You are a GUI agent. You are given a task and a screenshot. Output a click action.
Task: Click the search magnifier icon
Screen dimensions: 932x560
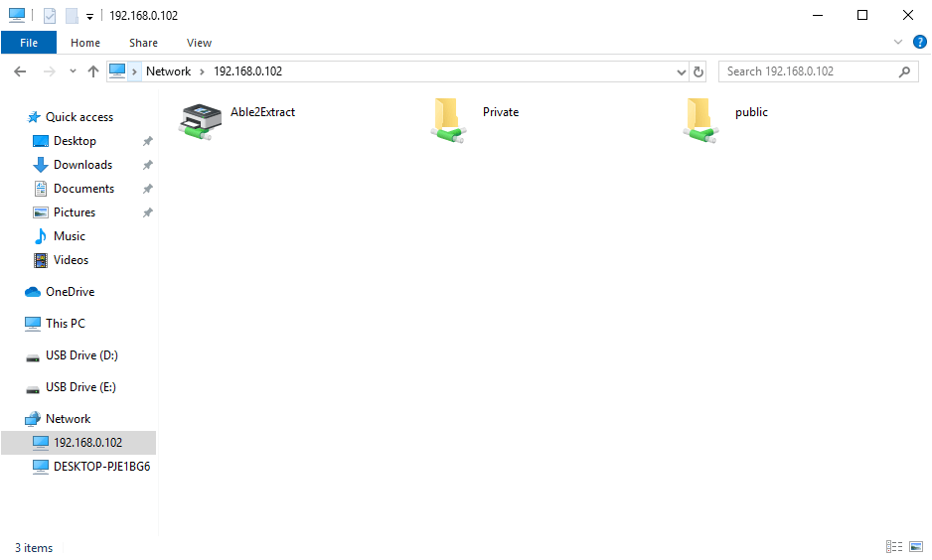tap(904, 71)
